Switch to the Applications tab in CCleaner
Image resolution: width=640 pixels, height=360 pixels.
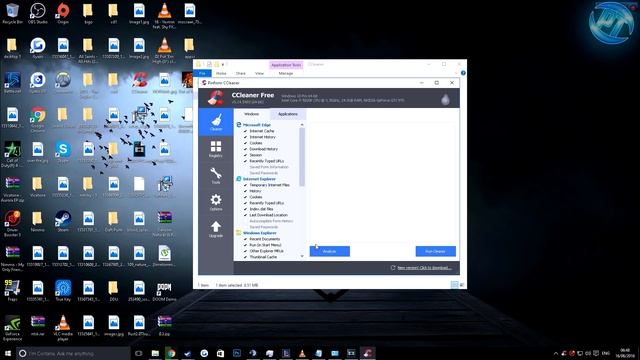(288, 114)
